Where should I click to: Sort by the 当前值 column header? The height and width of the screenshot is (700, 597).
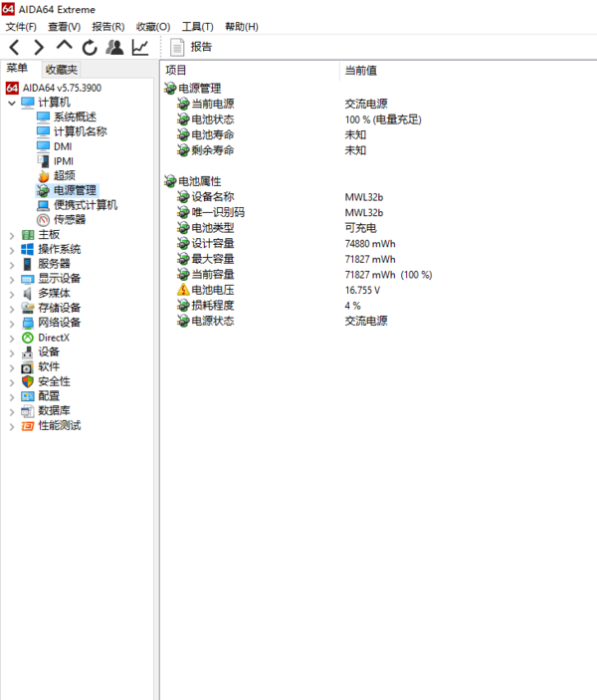361,71
